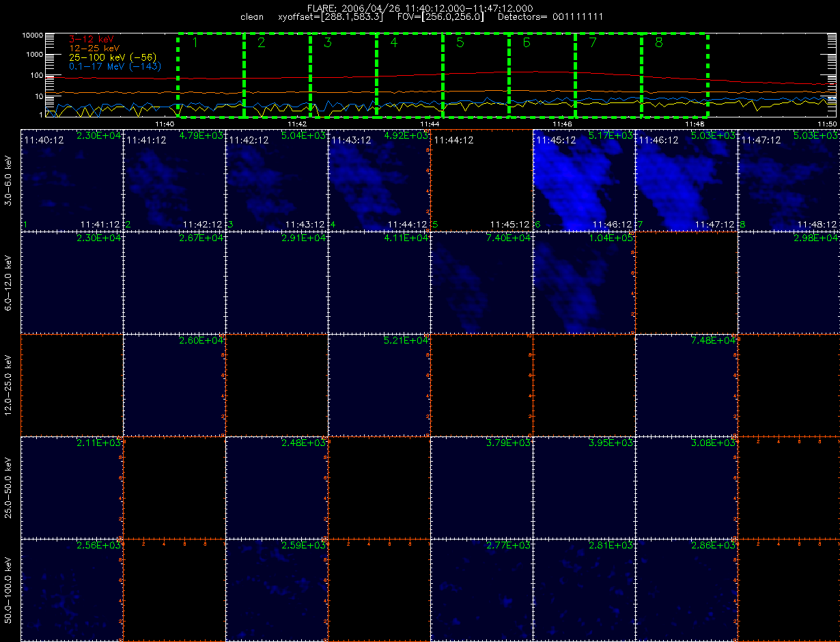This screenshot has height=642, width=840.
Task: Select time interval box numbered 8
Action: pos(675,74)
